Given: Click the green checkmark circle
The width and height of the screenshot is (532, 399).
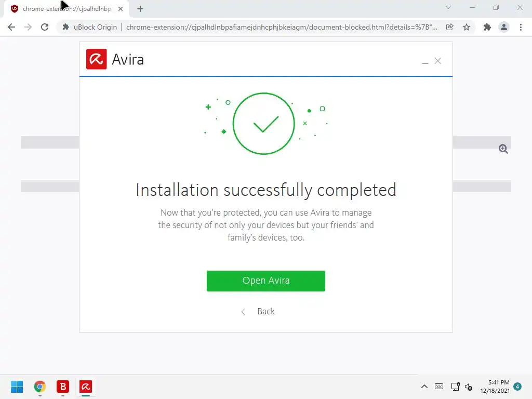Looking at the screenshot, I should (x=263, y=124).
